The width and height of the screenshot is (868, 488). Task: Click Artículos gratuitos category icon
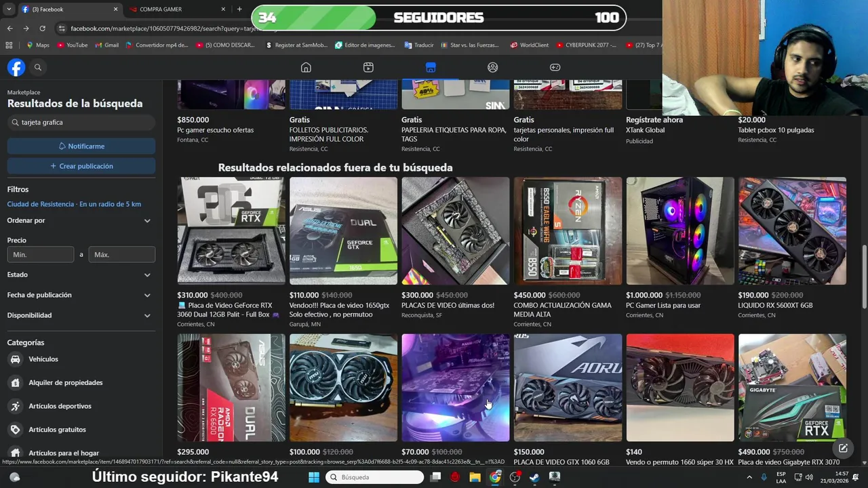click(x=15, y=430)
